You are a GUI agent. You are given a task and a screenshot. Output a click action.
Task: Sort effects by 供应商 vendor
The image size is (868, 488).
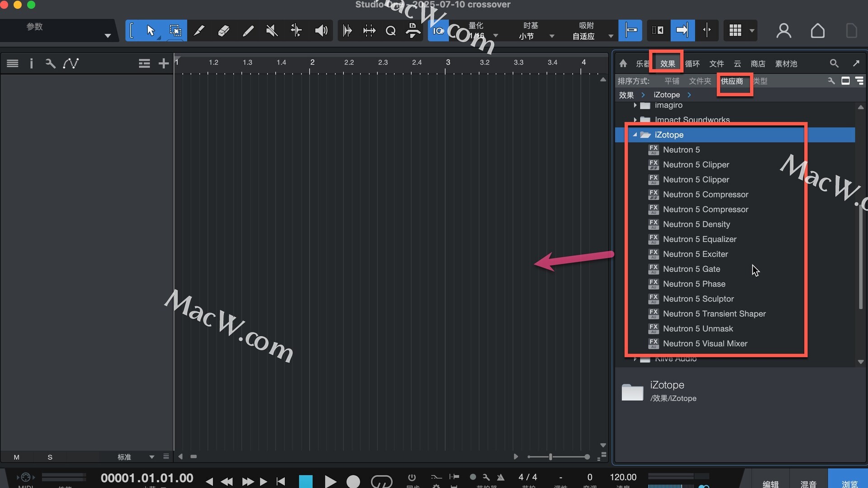[732, 81]
